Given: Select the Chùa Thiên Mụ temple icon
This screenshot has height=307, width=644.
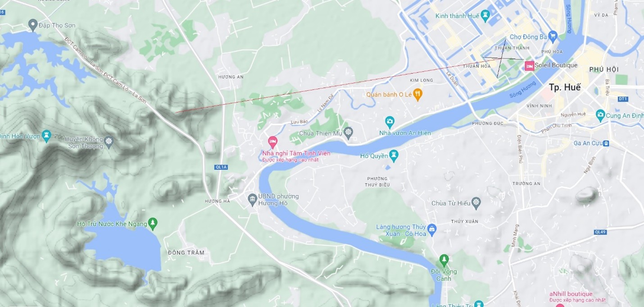Looking at the screenshot, I should [348, 133].
